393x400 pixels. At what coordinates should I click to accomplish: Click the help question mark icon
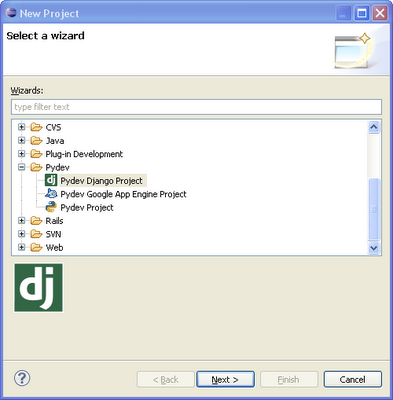(22, 378)
